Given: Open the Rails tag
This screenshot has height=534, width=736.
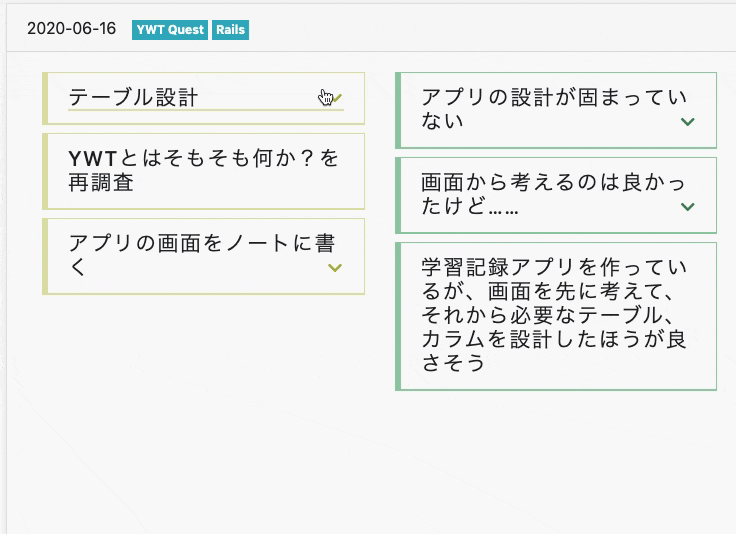Looking at the screenshot, I should [x=230, y=30].
